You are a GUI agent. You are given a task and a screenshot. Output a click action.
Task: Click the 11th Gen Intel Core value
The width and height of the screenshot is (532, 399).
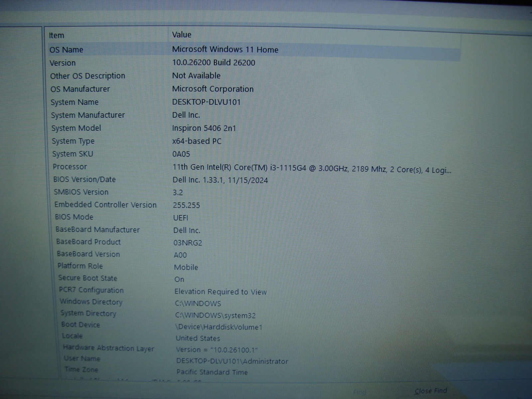point(312,169)
